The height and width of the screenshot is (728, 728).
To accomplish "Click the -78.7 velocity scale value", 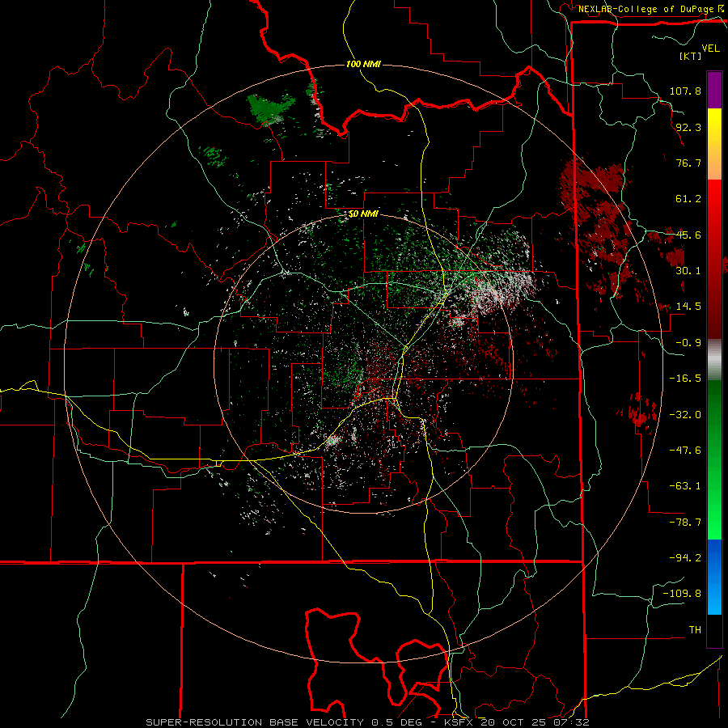I will (685, 523).
